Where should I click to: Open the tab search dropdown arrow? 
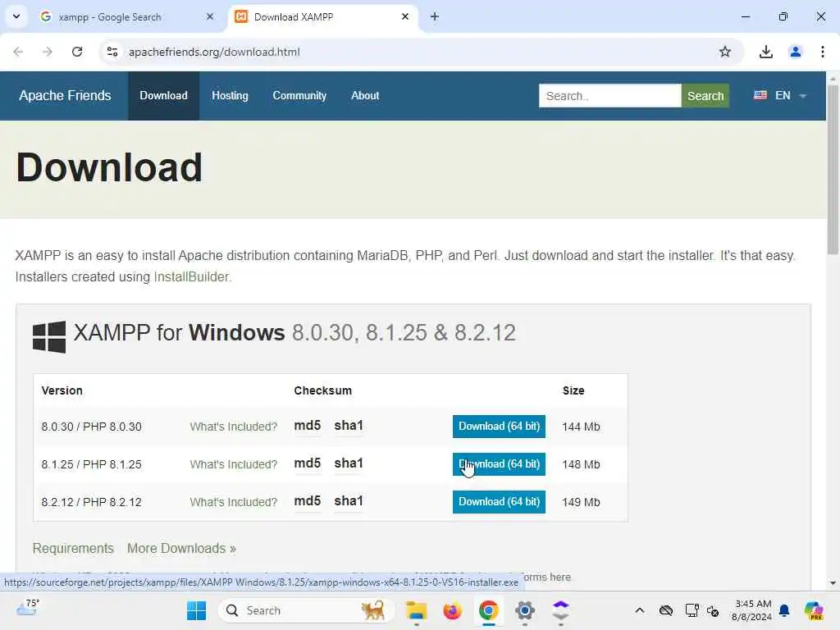pyautogui.click(x=16, y=16)
